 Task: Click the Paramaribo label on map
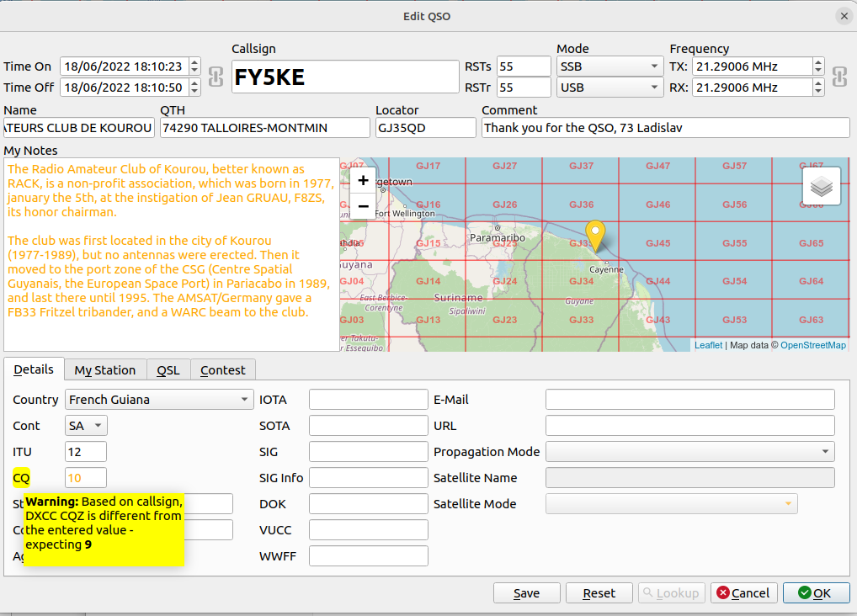(498, 238)
